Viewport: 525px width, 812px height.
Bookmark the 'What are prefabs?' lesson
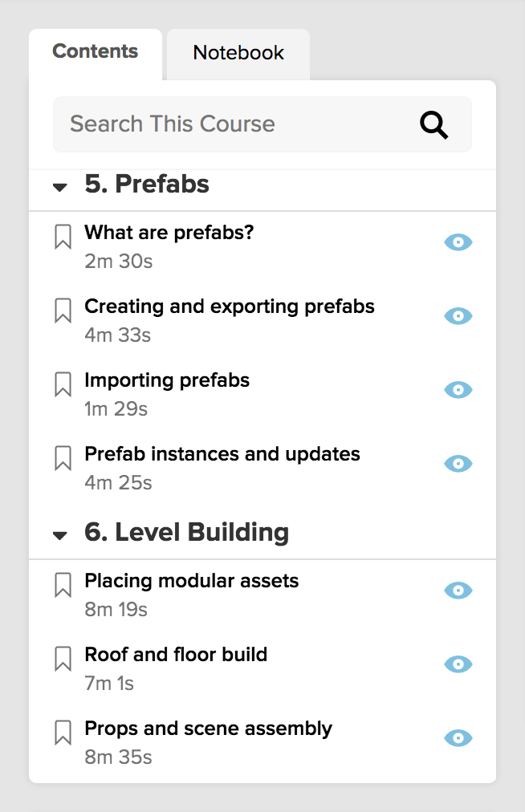(63, 237)
